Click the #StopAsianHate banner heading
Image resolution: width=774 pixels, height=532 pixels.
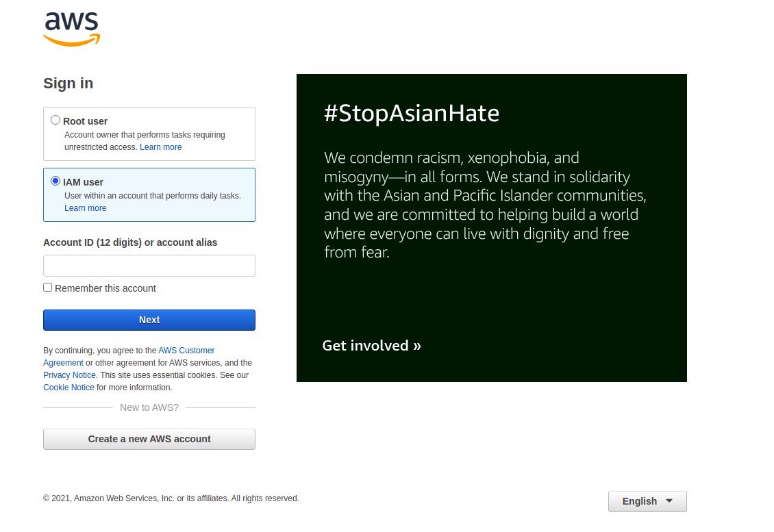click(x=411, y=113)
